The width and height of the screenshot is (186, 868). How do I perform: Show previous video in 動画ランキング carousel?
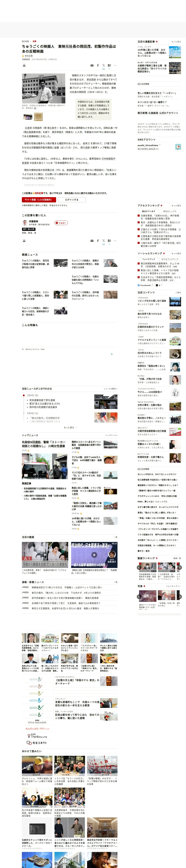(x=139, y=567)
